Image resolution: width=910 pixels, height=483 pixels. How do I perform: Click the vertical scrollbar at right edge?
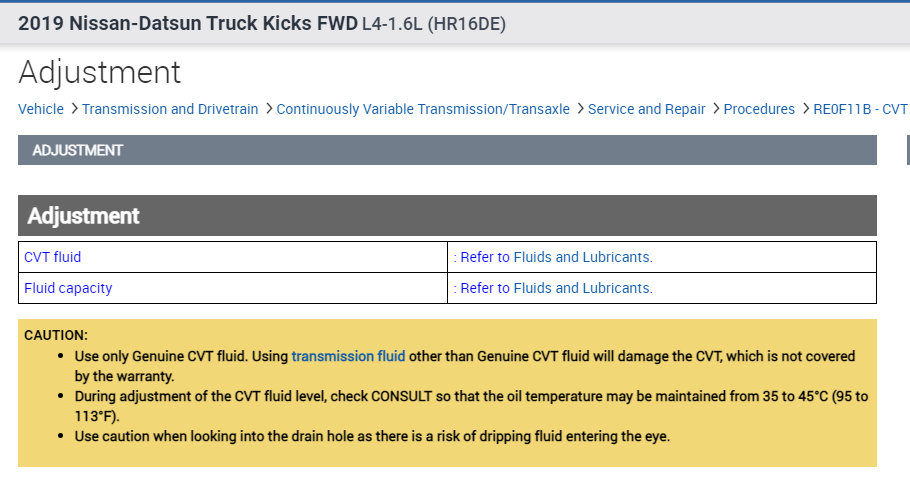tap(907, 150)
